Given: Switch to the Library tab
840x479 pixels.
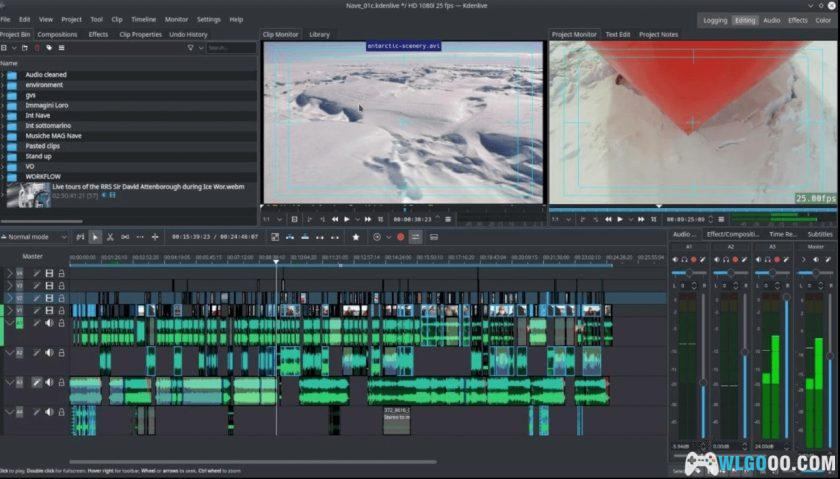Looking at the screenshot, I should pyautogui.click(x=319, y=34).
